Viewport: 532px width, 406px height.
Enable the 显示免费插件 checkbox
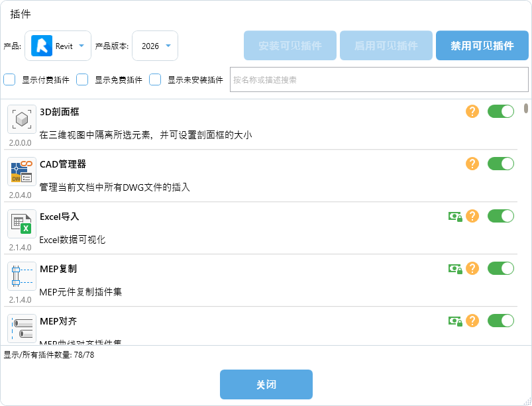82,80
